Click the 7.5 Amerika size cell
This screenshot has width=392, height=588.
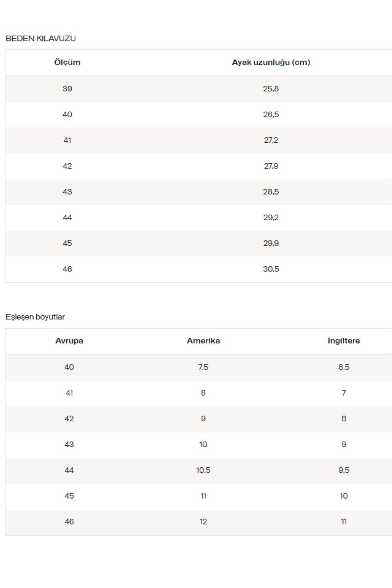(203, 367)
